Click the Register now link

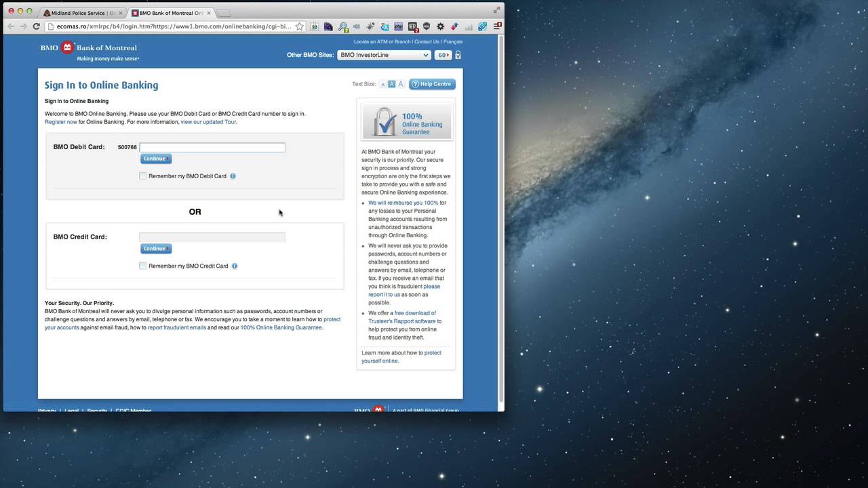(61, 122)
